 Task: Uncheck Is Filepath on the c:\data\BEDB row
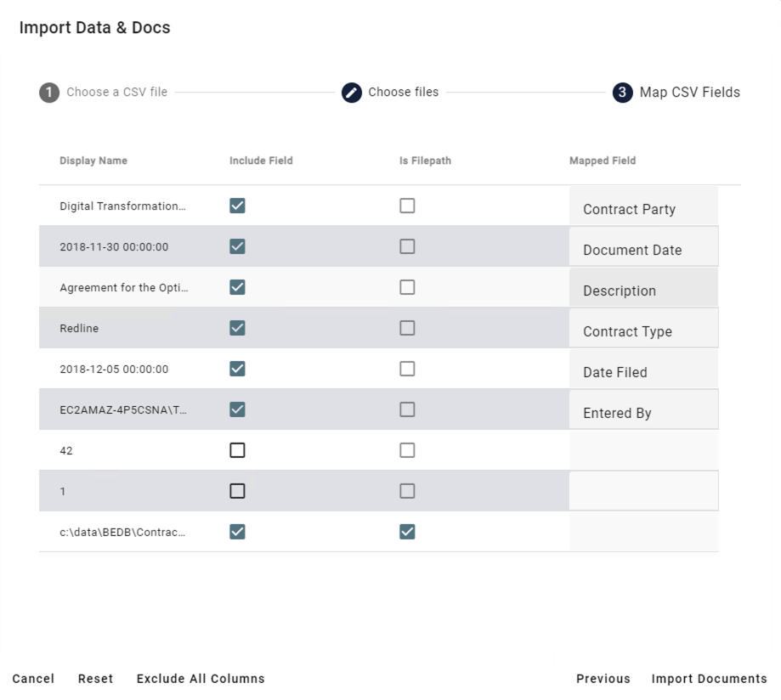pos(407,531)
